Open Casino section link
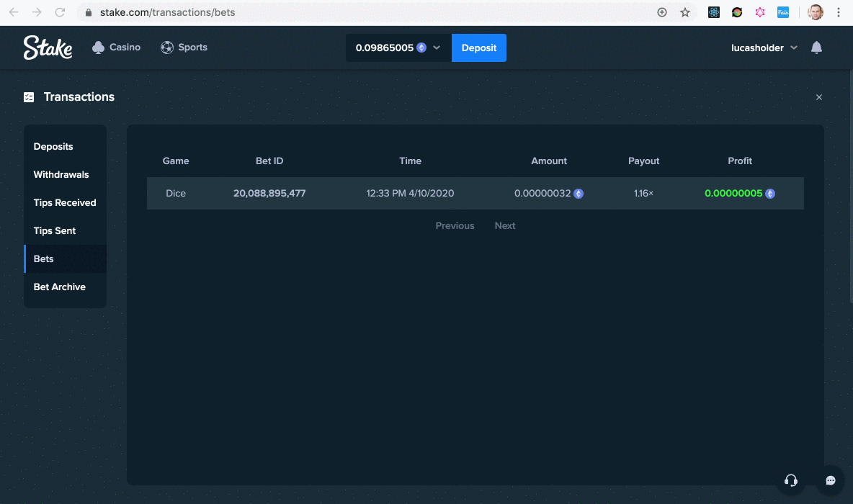The image size is (853, 504). point(116,48)
